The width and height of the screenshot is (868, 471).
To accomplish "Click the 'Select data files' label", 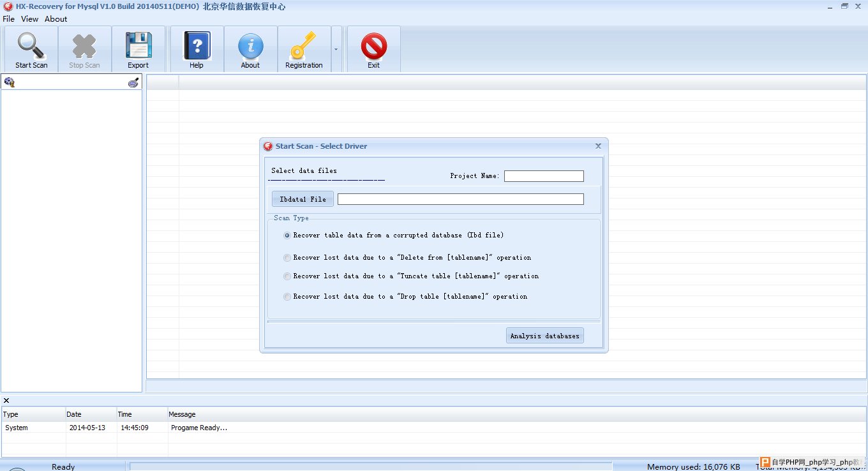I will (304, 171).
